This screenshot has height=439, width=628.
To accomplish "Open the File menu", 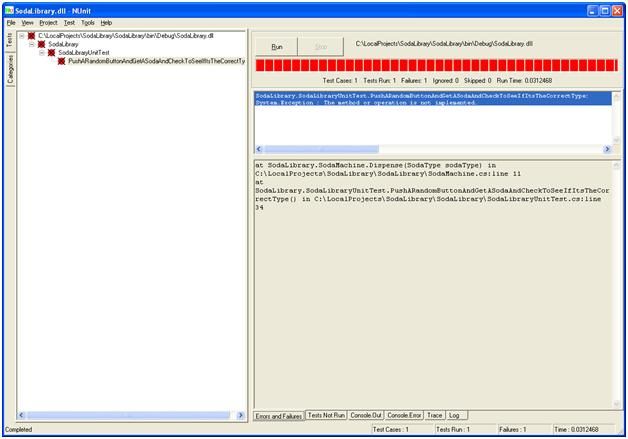I will coord(11,23).
